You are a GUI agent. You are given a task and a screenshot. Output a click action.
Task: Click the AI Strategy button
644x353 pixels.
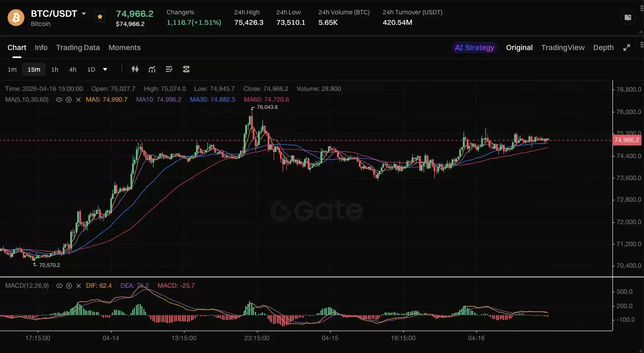(x=474, y=48)
